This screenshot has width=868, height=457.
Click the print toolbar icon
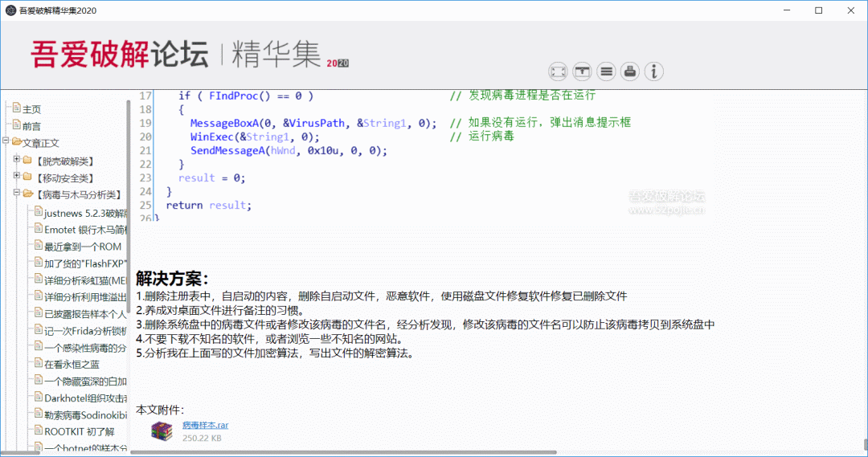(630, 71)
